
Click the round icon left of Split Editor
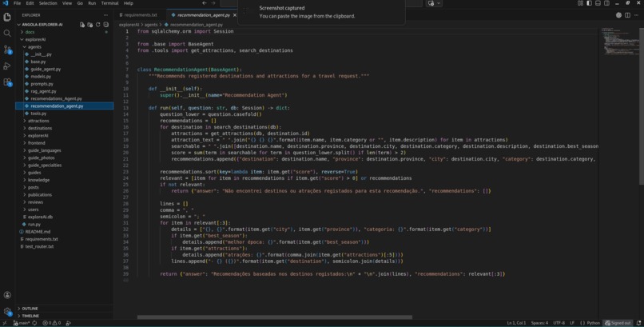pos(618,15)
